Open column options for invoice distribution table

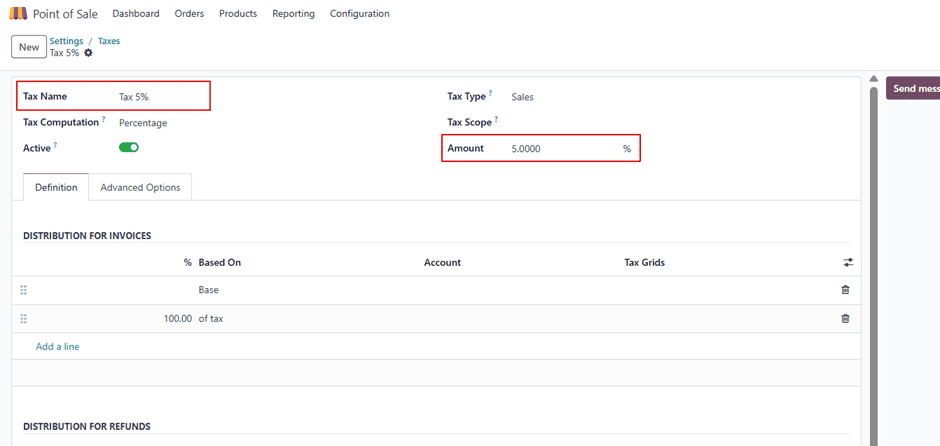pyautogui.click(x=848, y=263)
